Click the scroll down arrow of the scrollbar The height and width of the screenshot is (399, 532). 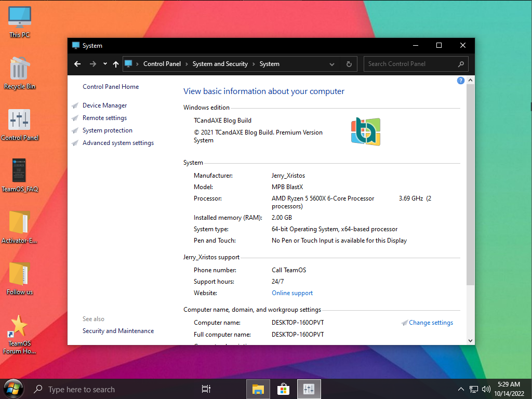coord(470,341)
